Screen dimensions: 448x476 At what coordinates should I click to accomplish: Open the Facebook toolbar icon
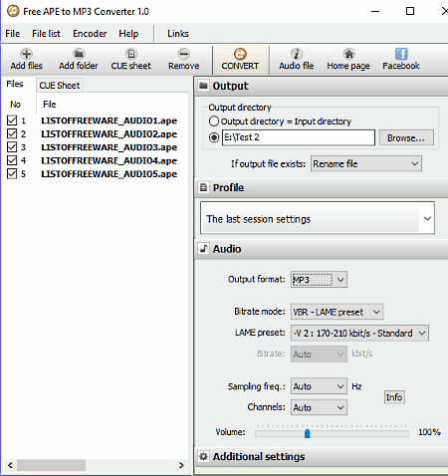click(401, 54)
